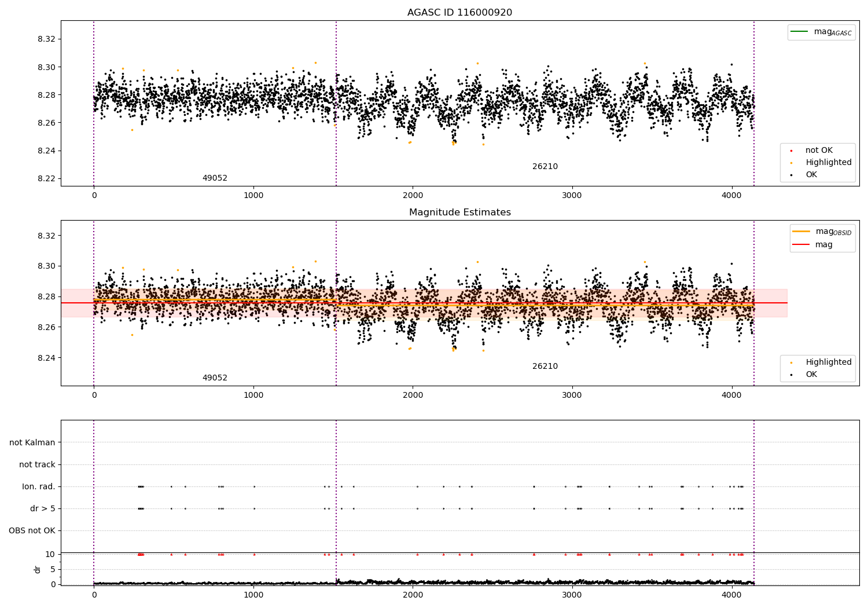Click the '10' tick on the dr axis
Image resolution: width=868 pixels, height=608 pixels.
50,555
